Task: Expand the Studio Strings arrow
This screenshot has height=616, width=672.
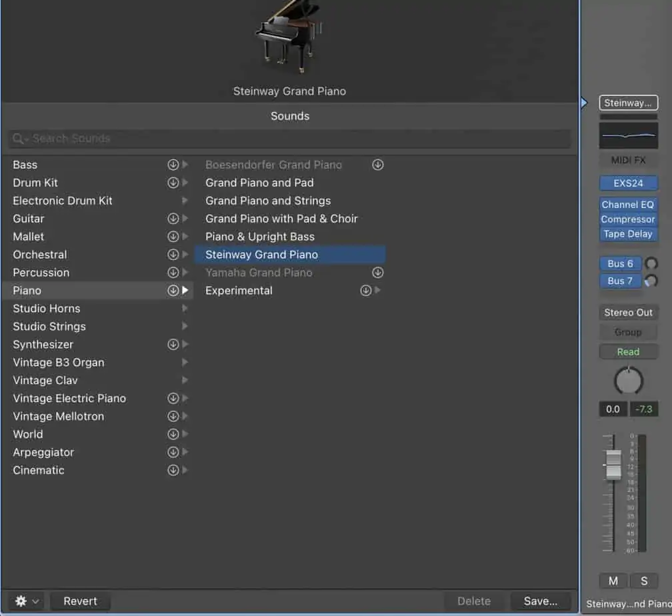Action: click(x=185, y=327)
